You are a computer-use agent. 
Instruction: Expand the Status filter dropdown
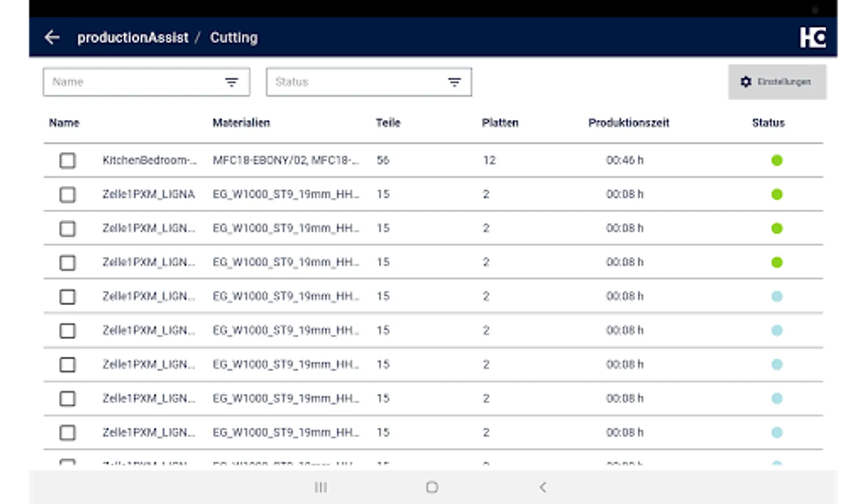[358, 82]
